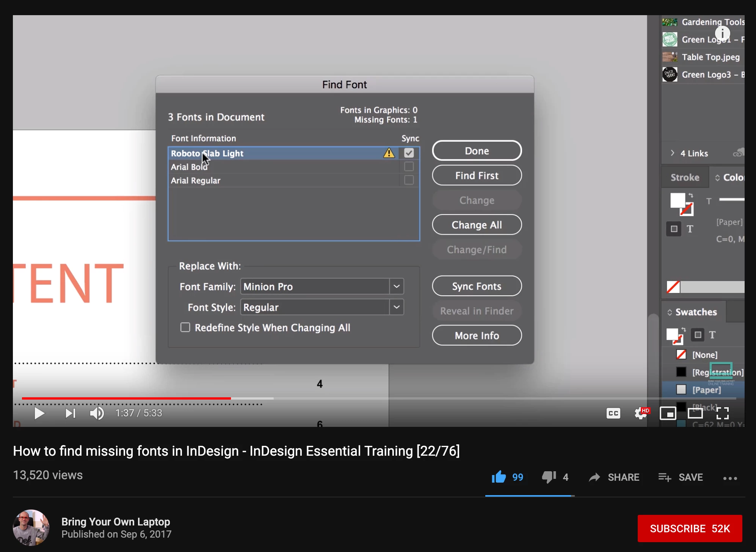Enable Sync checkbox for Arial Bold
This screenshot has height=552, width=756.
point(409,167)
